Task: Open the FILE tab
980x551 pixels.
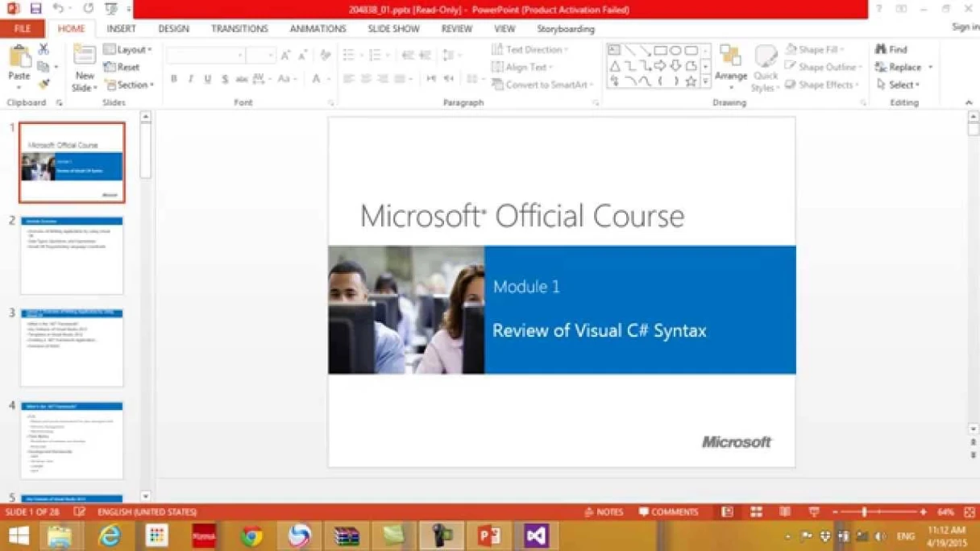Action: [x=23, y=29]
